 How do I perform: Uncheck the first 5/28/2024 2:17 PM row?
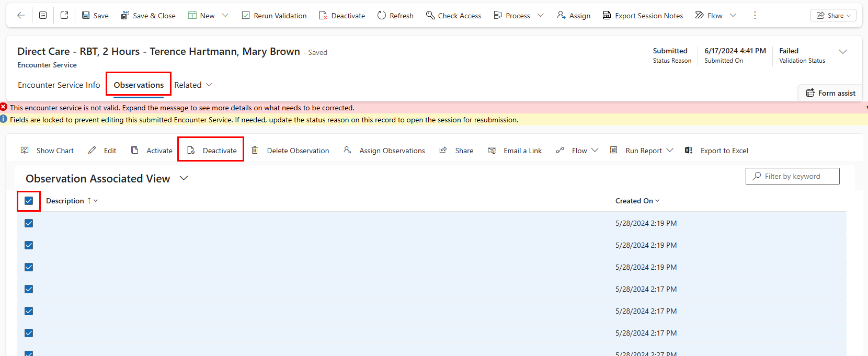[x=29, y=289]
